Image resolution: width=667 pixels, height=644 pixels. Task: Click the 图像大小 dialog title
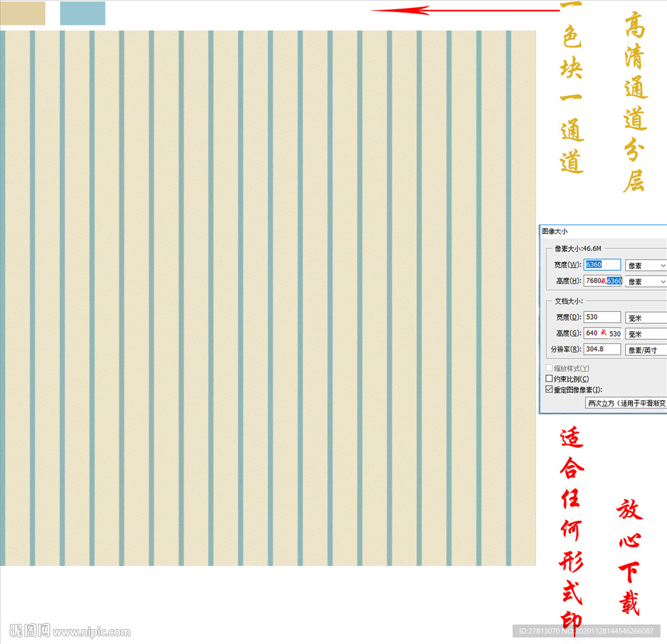(x=555, y=231)
